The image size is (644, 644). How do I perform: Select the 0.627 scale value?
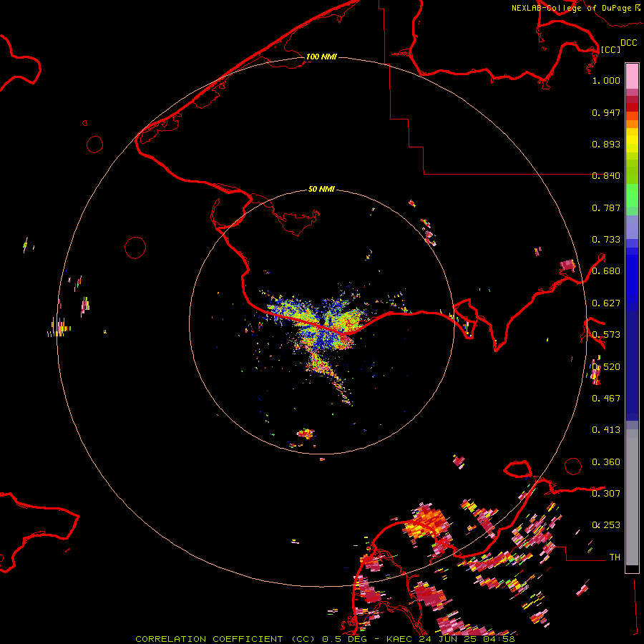606,303
